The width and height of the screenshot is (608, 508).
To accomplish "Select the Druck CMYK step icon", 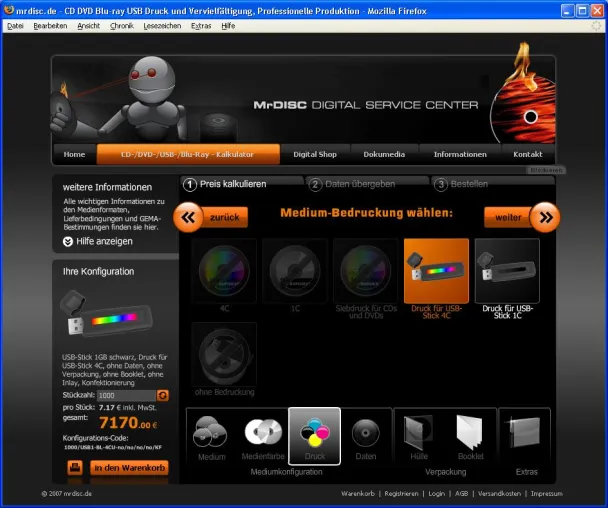I will click(x=314, y=436).
